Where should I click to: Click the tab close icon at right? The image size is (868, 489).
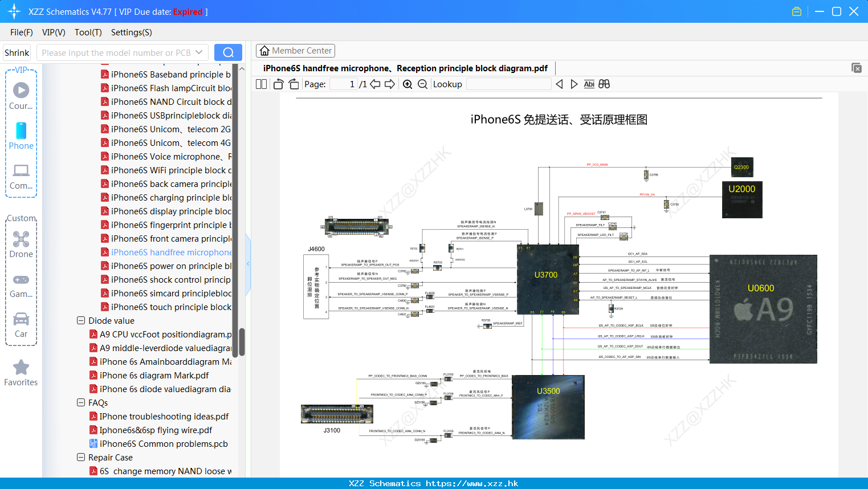[x=856, y=68]
